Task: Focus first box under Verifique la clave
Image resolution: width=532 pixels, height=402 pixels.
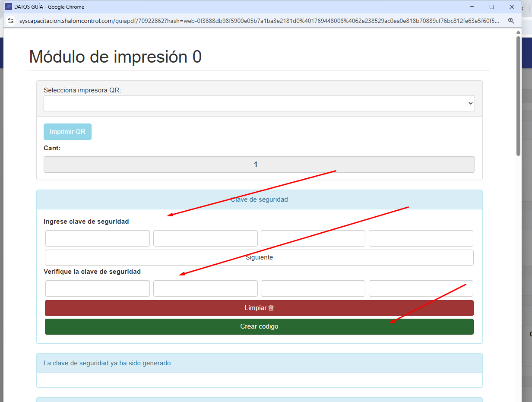Action: tap(98, 288)
